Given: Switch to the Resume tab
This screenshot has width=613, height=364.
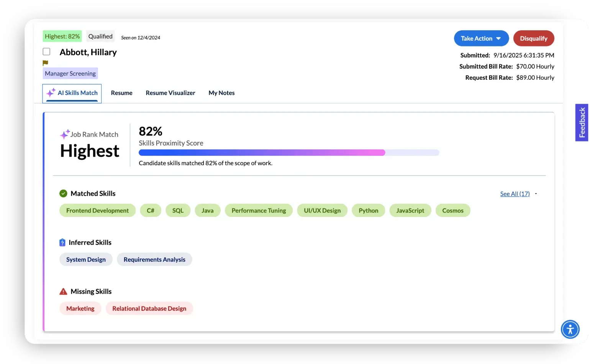Looking at the screenshot, I should (x=121, y=93).
